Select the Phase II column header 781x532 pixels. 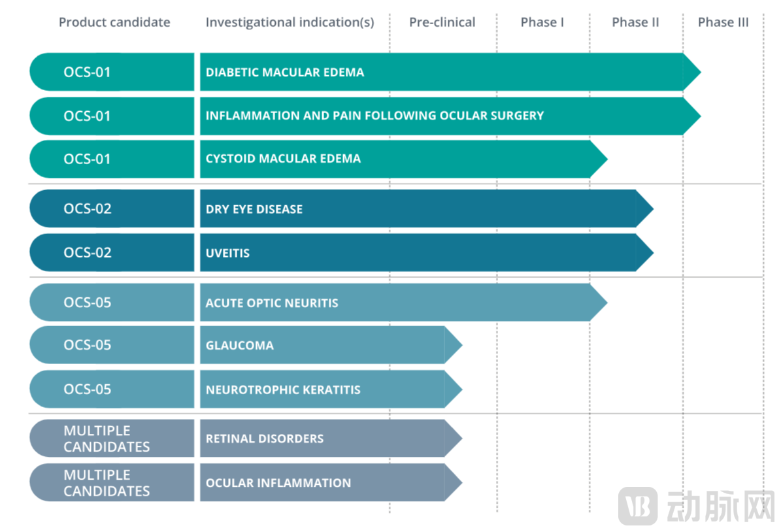click(x=635, y=22)
